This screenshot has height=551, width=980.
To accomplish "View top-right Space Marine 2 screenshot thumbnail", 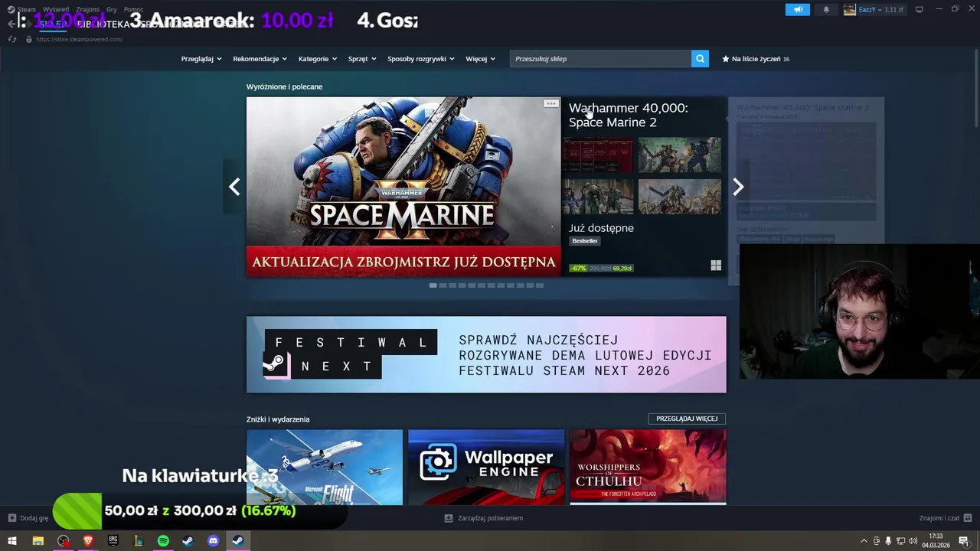I will pyautogui.click(x=680, y=155).
